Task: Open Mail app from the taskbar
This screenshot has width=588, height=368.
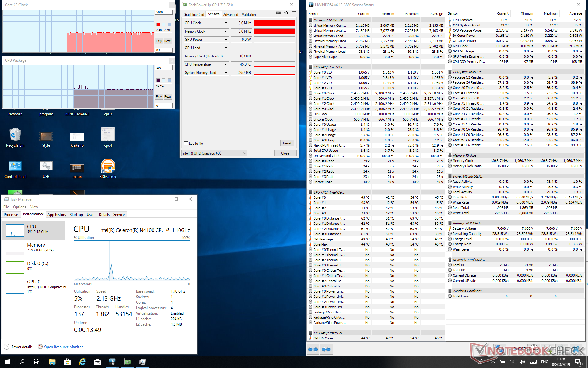Action: [x=97, y=362]
